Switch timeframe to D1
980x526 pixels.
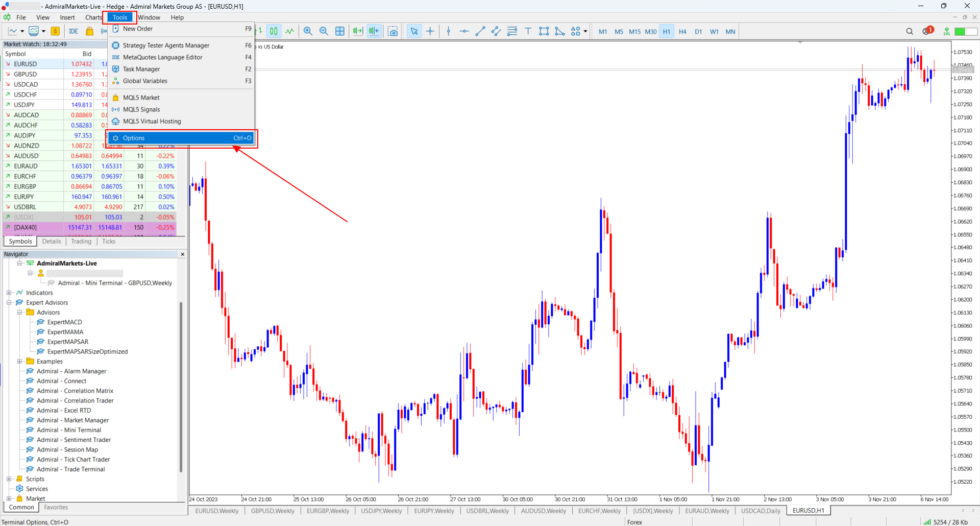point(698,31)
